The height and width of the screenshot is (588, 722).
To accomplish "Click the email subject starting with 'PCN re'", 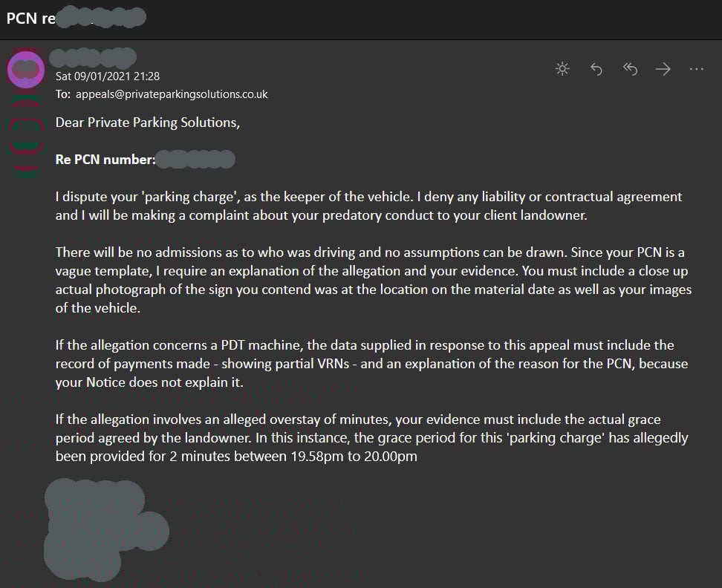I will pyautogui.click(x=74, y=19).
